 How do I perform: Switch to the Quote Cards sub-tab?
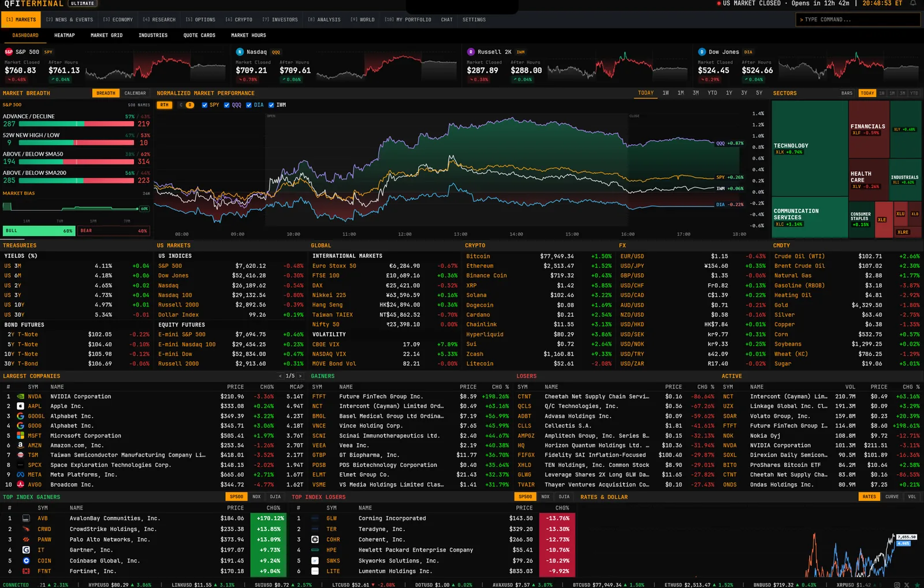199,35
